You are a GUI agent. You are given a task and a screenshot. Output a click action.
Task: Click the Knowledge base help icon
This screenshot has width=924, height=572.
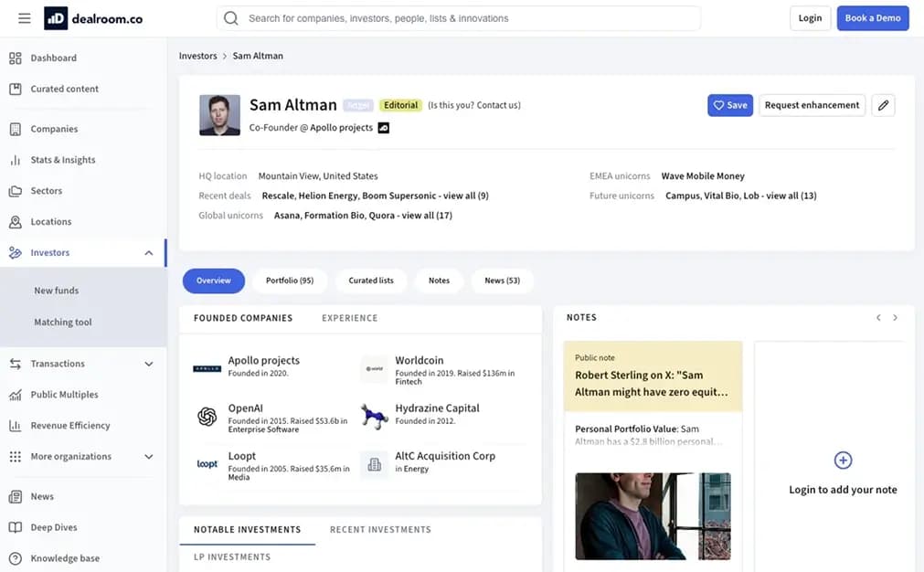click(x=16, y=558)
